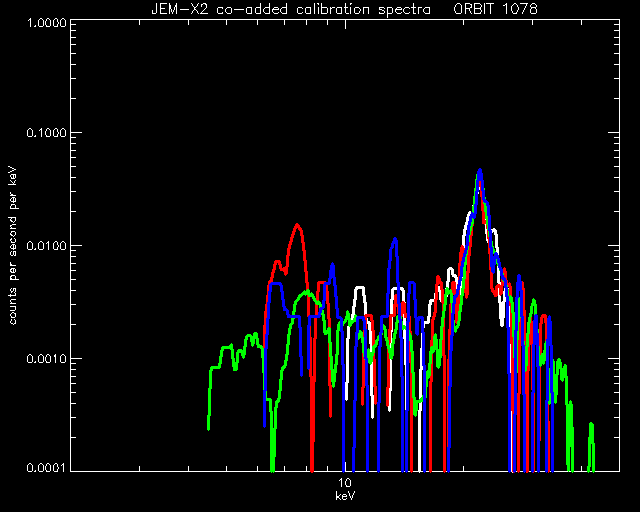Image resolution: width=640 pixels, height=512 pixels.
Task: Click the leftmost start of green curve
Action: click(209, 425)
